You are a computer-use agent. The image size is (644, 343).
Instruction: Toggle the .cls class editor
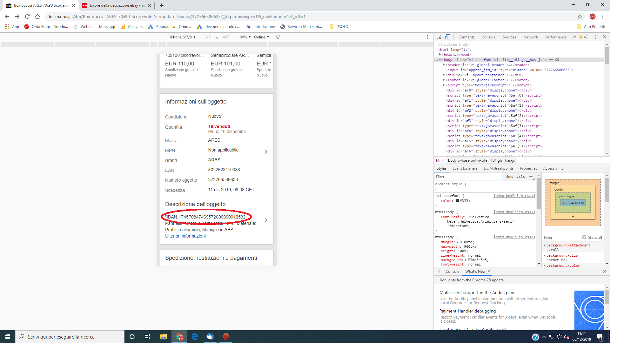pyautogui.click(x=521, y=177)
